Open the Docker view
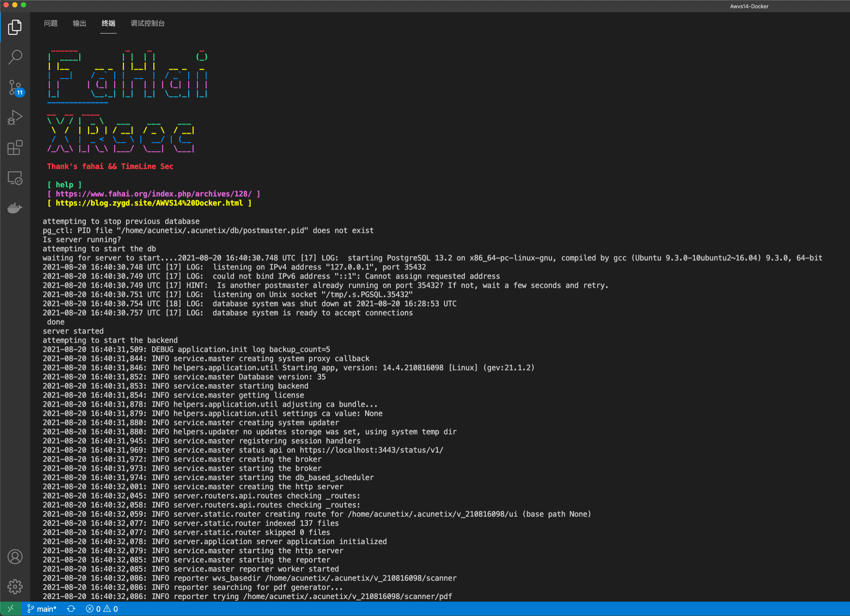Viewport: 850px width, 616px height. (15, 208)
